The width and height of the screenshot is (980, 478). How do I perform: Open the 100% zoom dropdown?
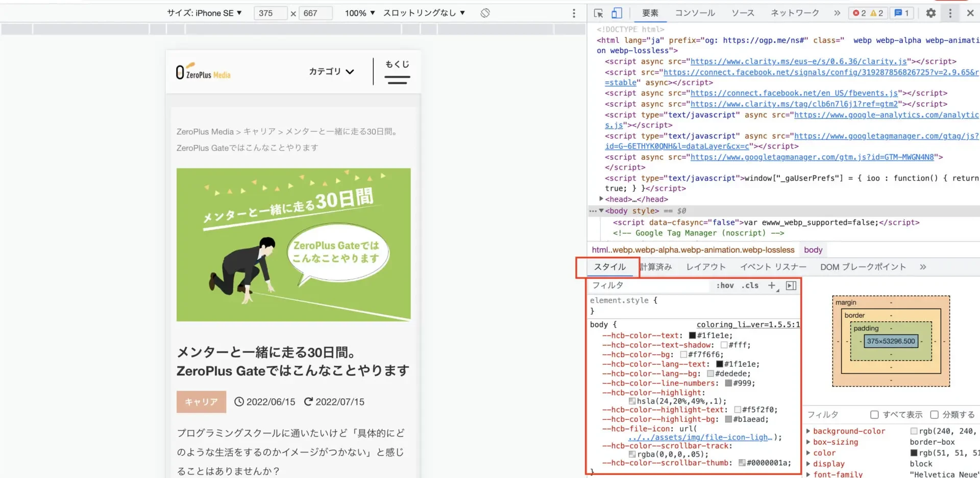coord(360,13)
